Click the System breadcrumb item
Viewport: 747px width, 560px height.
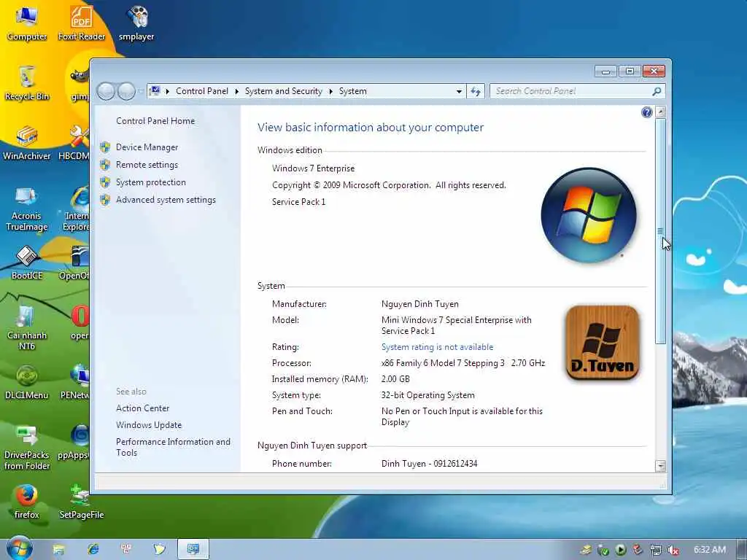[353, 91]
